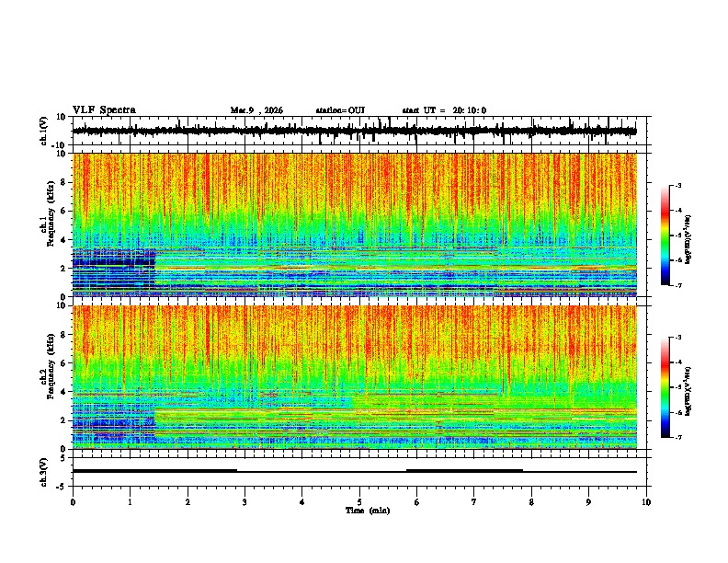Viewport: 728px width, 563px height.
Task: Click the "VLF Spectra" plot title
Action: coord(104,110)
